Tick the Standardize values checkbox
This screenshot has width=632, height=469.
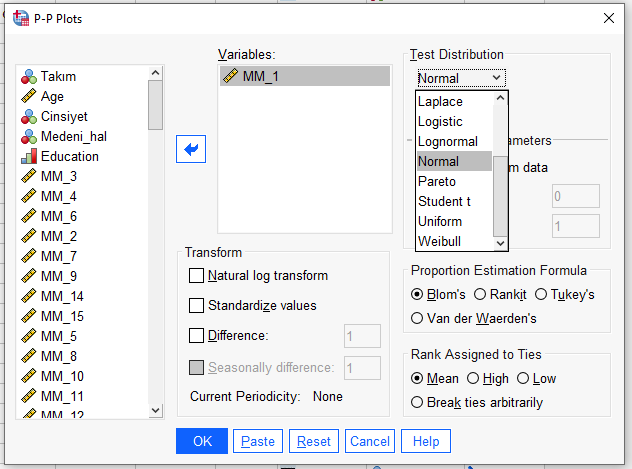coord(196,306)
